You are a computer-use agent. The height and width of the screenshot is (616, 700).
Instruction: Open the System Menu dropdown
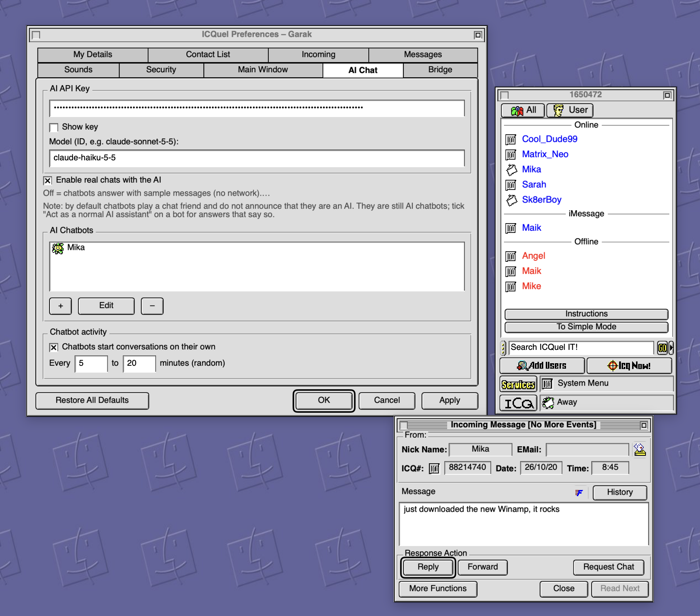pyautogui.click(x=606, y=383)
